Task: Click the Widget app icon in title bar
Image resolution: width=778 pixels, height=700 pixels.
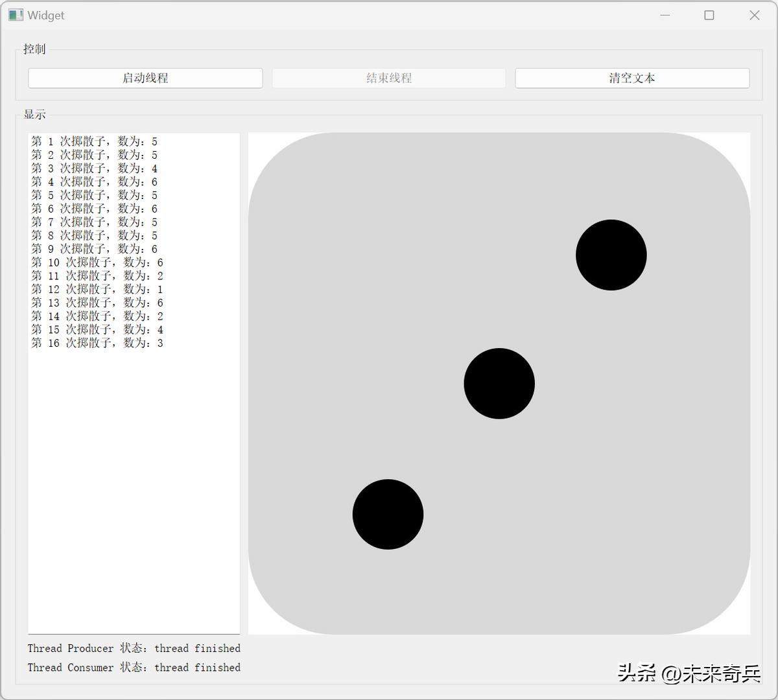Action: coord(16,15)
